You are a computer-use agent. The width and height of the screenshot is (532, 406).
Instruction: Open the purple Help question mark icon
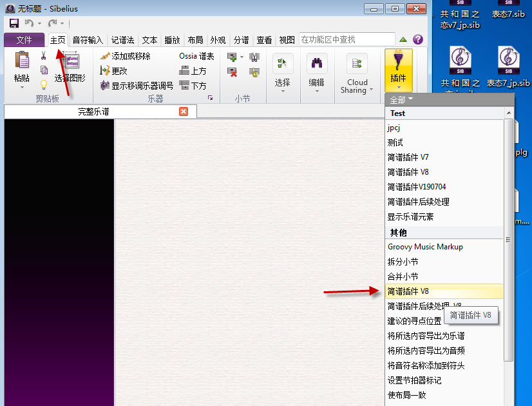[x=418, y=40]
